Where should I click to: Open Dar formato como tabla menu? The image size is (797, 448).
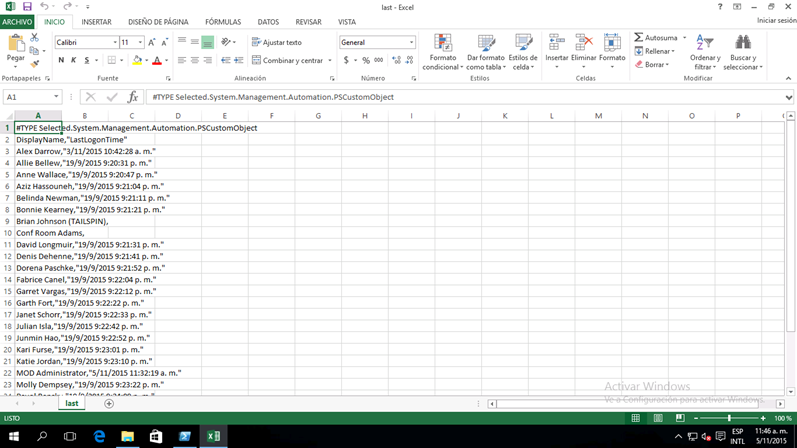[x=485, y=52]
